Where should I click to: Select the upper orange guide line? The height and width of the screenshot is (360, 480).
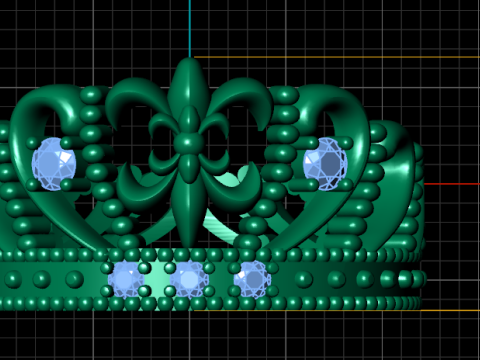(x=337, y=57)
